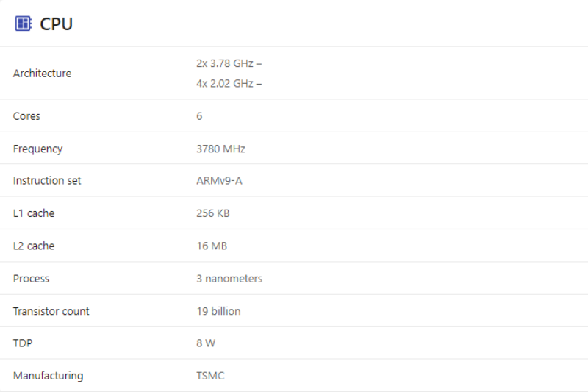
Task: Select the Transistor count label
Action: pyautogui.click(x=51, y=311)
